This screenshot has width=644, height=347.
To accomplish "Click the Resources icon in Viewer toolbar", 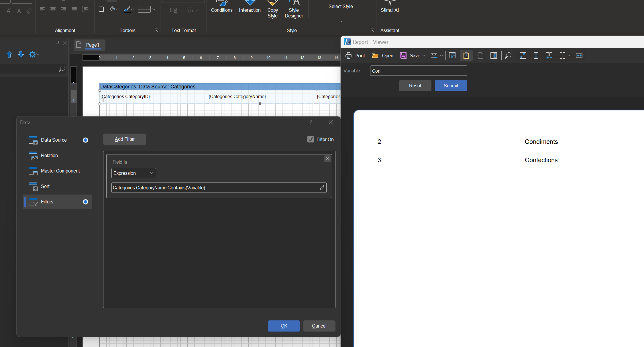I will pyautogui.click(x=480, y=55).
